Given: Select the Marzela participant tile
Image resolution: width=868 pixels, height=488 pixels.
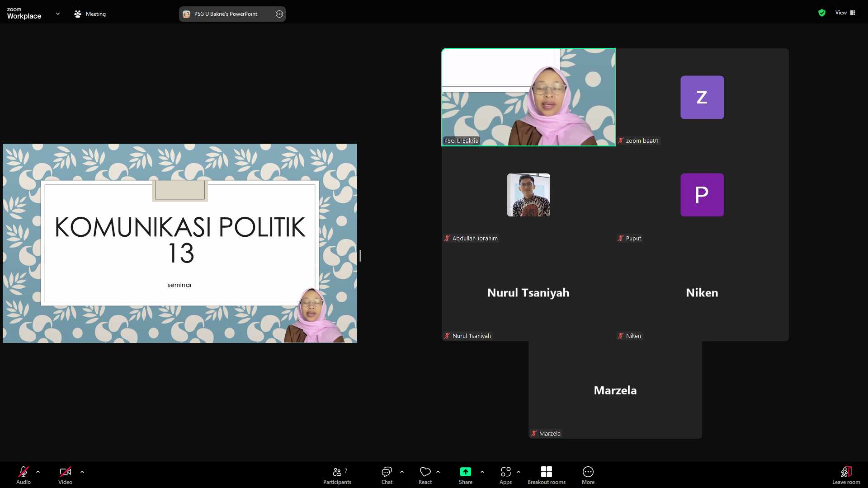Looking at the screenshot, I should pyautogui.click(x=615, y=390).
